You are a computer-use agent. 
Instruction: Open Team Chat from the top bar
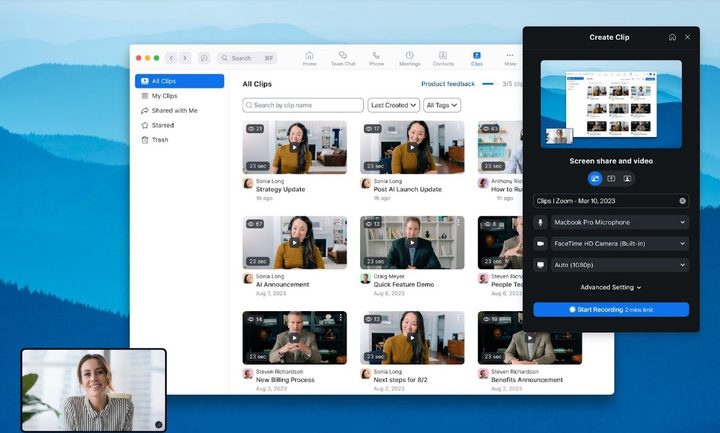tap(343, 57)
